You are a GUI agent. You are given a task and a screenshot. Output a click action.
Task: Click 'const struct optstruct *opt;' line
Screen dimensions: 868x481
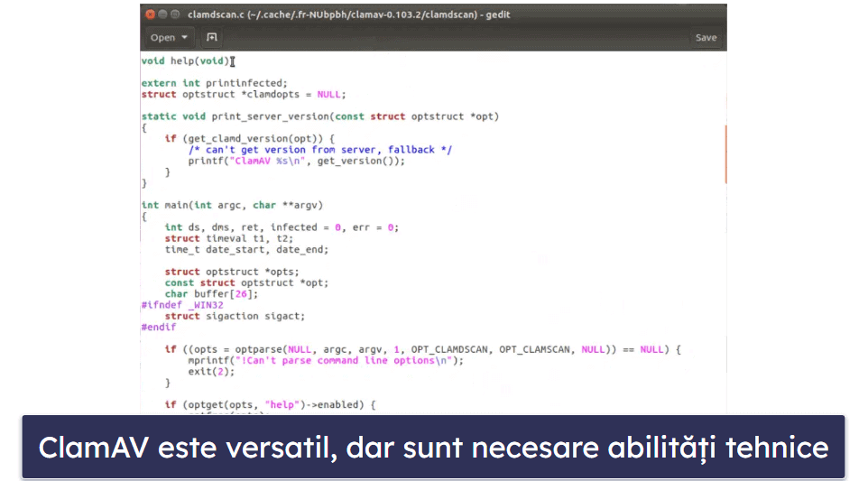pyautogui.click(x=246, y=282)
